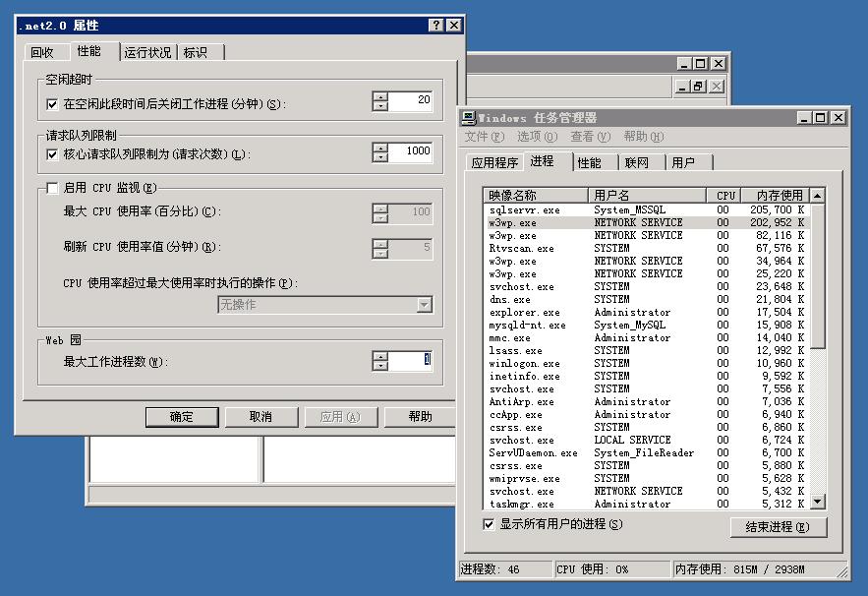Restore the inner window behind the properties dialog
The image size is (868, 596).
[699, 87]
